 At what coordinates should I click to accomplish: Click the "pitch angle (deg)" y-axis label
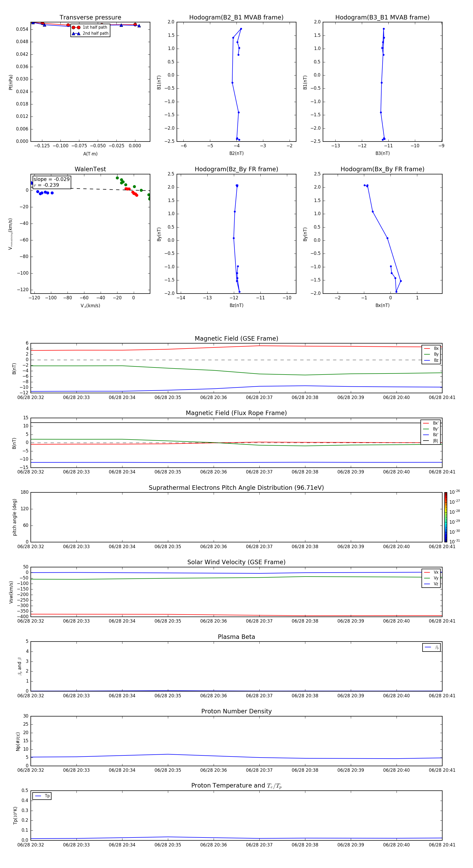(x=14, y=517)
